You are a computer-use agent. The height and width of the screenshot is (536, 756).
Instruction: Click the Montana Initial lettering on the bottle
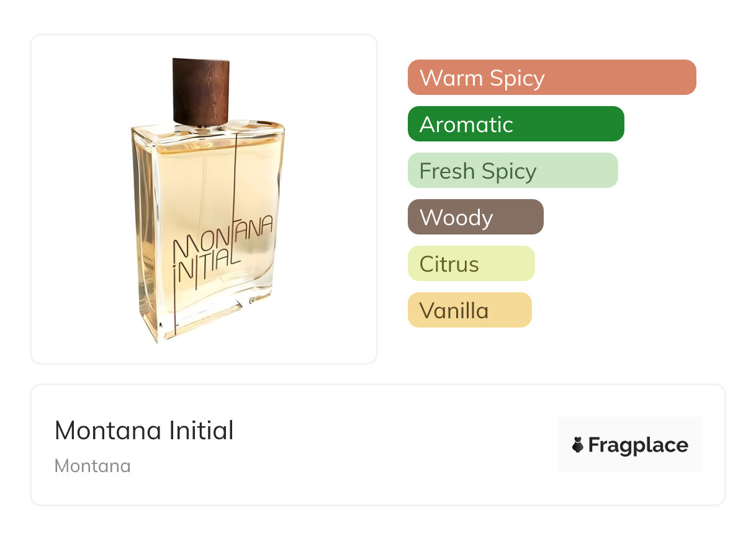coord(221,256)
